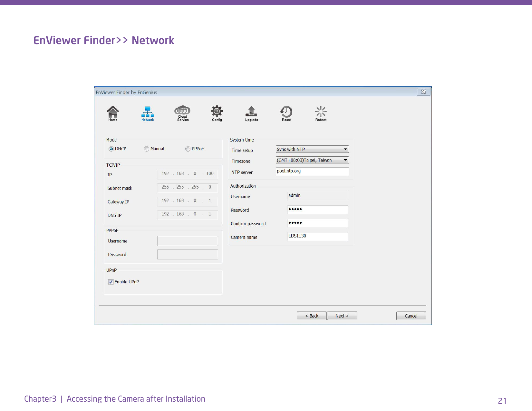532x411 pixels.
Task: Click the Subnet mask field
Action: [x=188, y=188]
